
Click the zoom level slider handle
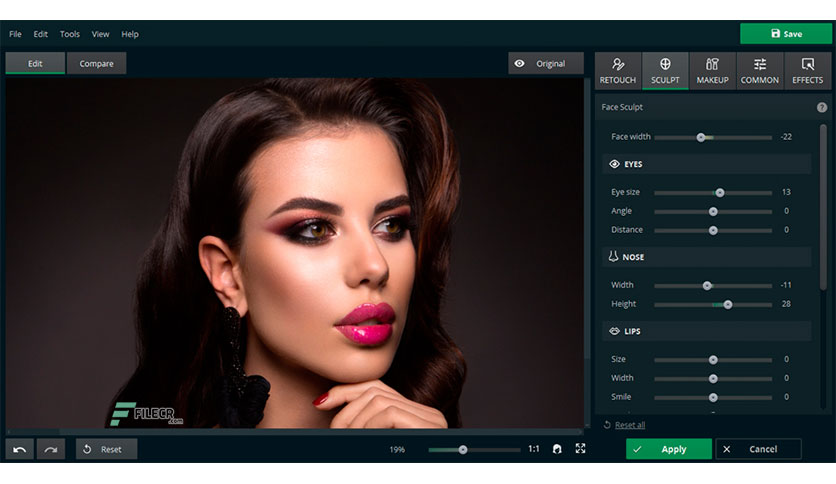[463, 450]
